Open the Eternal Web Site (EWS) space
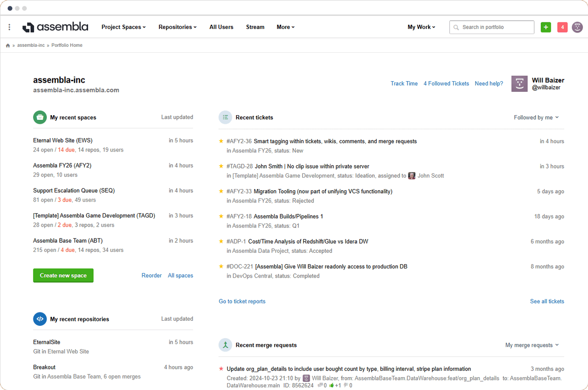588x390 pixels. click(63, 140)
